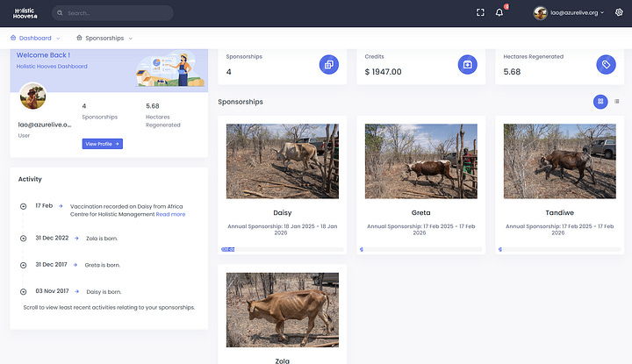Click the Daisy sponsorship name
This screenshot has width=632, height=364.
[x=282, y=212]
